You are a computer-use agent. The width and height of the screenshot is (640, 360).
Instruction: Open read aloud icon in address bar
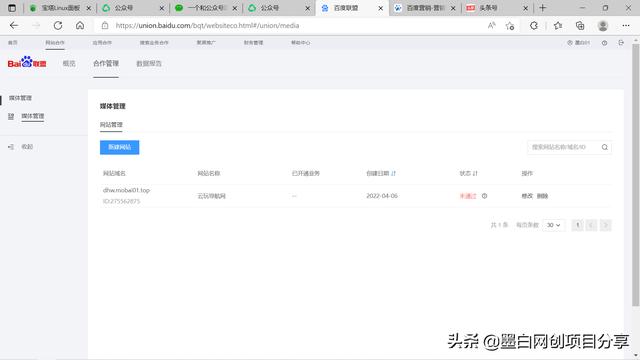pyautogui.click(x=491, y=25)
